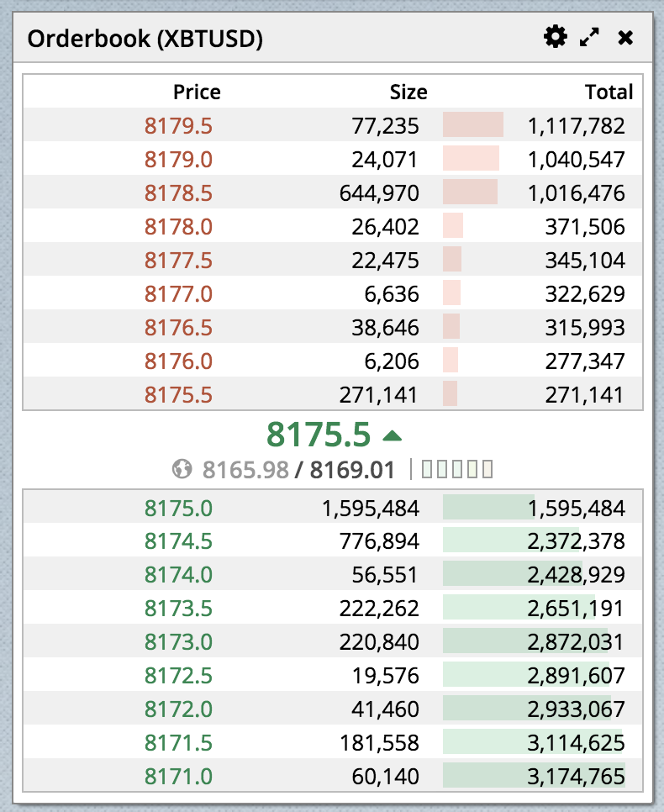Screen dimensions: 664x812
Task: Select ask price 8178.5
Action: 178,193
